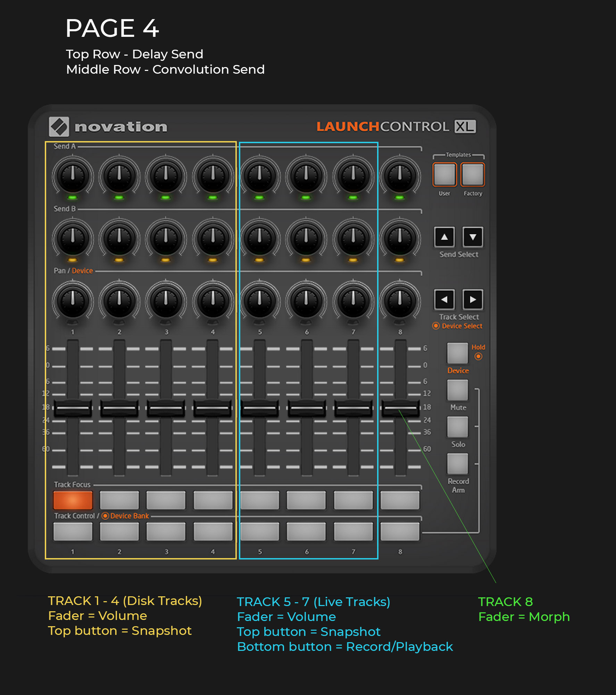Click the Novation logo icon
The width and height of the screenshot is (616, 695).
[x=59, y=126]
